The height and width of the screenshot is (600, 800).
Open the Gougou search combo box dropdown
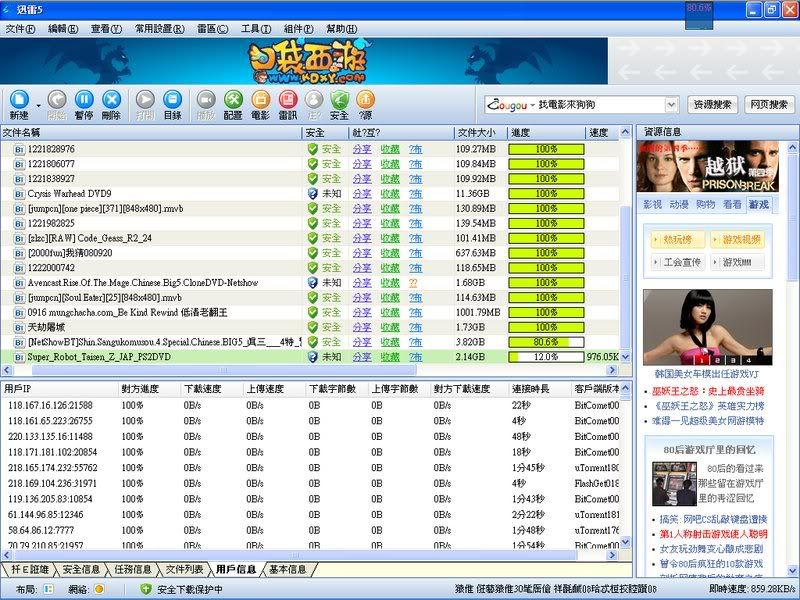tap(670, 104)
